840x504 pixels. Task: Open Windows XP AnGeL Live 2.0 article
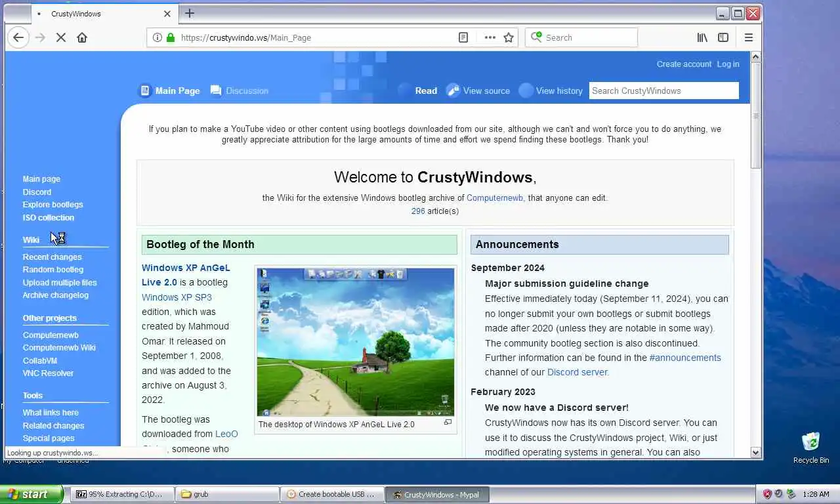186,275
